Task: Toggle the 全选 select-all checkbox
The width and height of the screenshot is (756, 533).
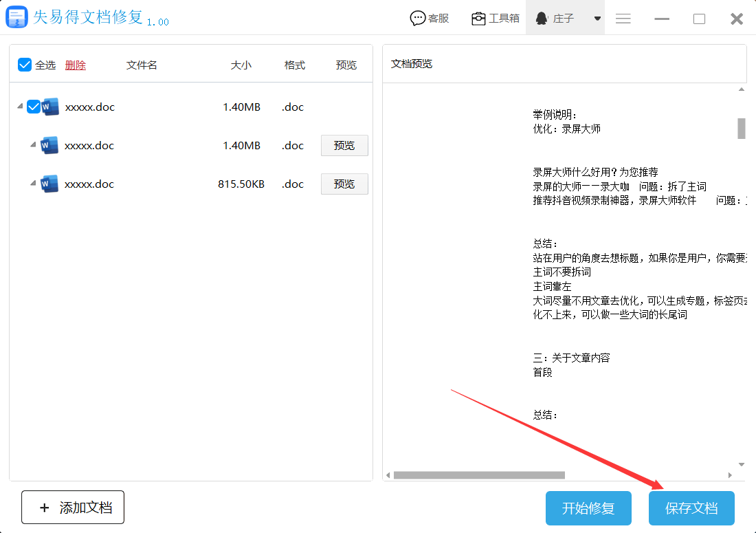Action: (25, 65)
